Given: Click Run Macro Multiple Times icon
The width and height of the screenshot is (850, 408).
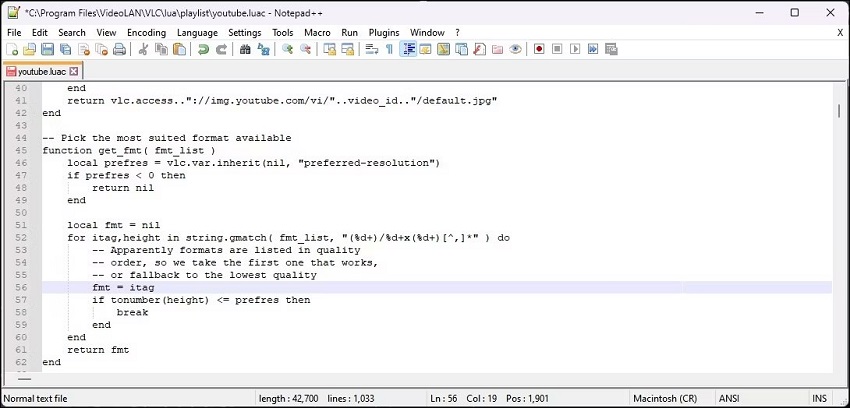Looking at the screenshot, I should (x=593, y=49).
